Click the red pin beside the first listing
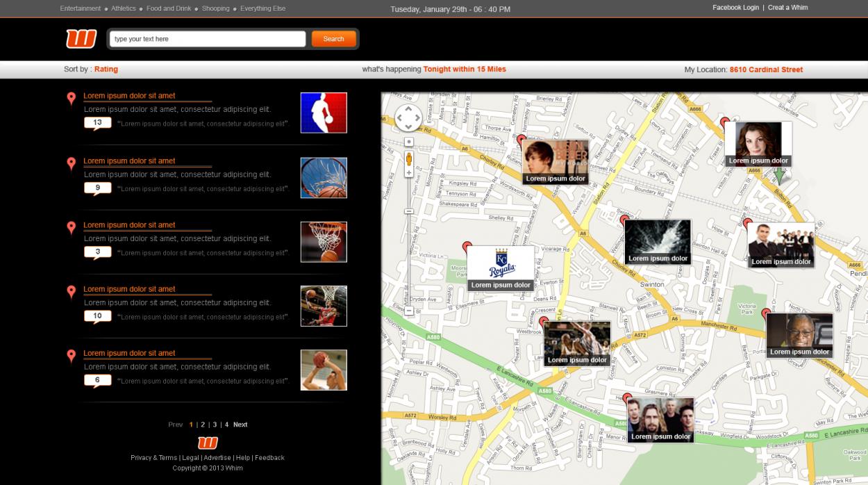 [x=72, y=97]
